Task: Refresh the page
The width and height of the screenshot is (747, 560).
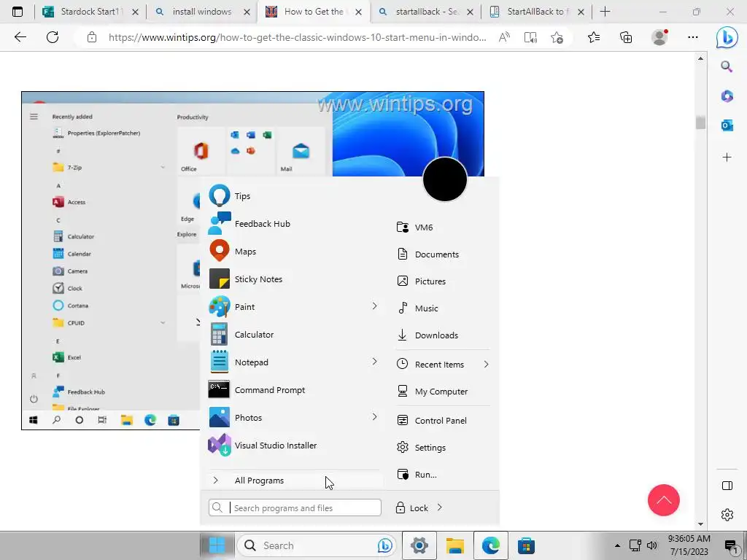Action: [53, 37]
